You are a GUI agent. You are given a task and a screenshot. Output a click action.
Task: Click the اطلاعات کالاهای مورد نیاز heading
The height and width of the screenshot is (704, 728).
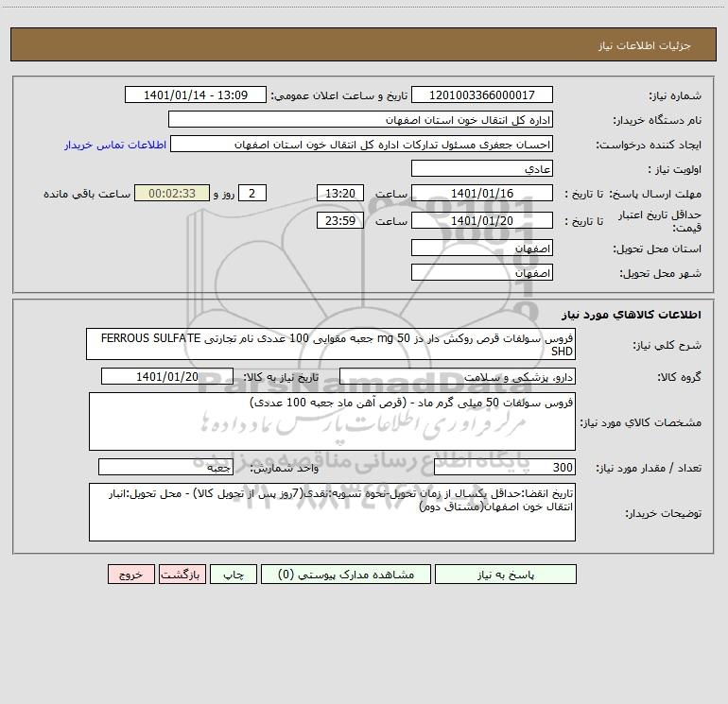[632, 315]
